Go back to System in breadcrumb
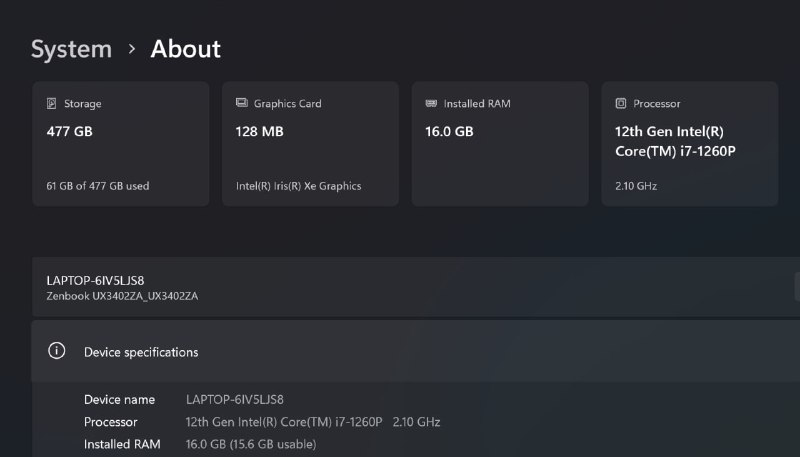 [x=71, y=49]
